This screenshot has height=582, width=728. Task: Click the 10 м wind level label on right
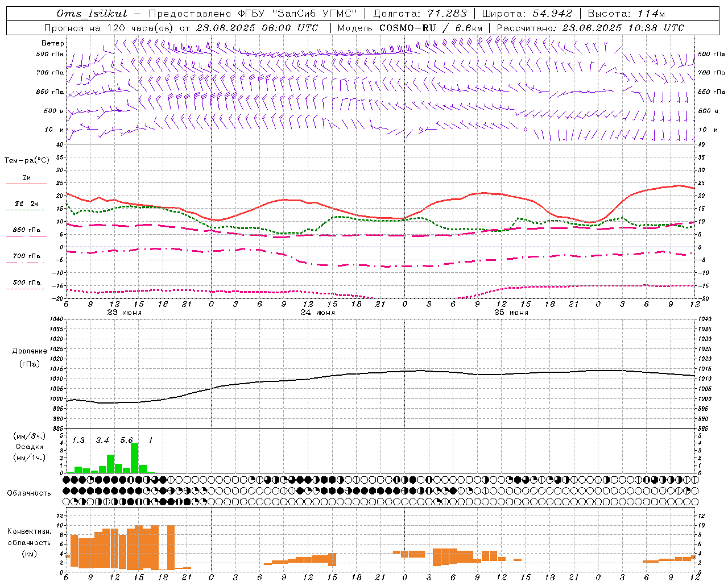(x=707, y=130)
